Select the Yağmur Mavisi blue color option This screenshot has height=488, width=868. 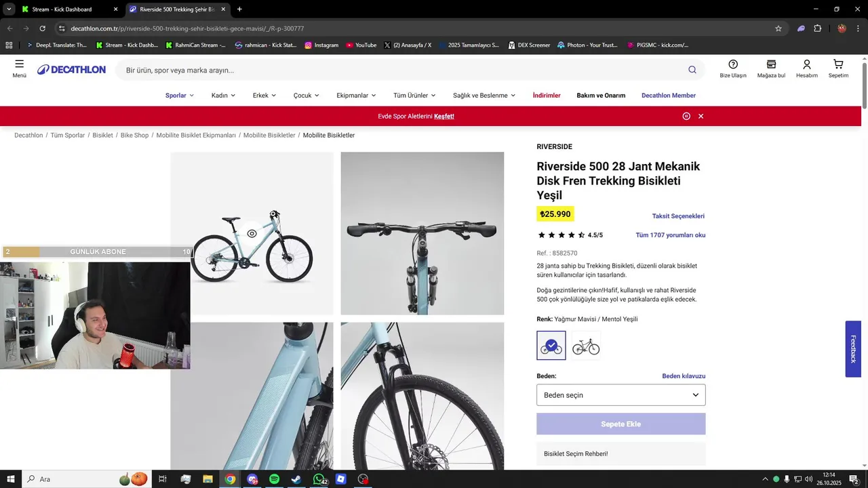551,345
